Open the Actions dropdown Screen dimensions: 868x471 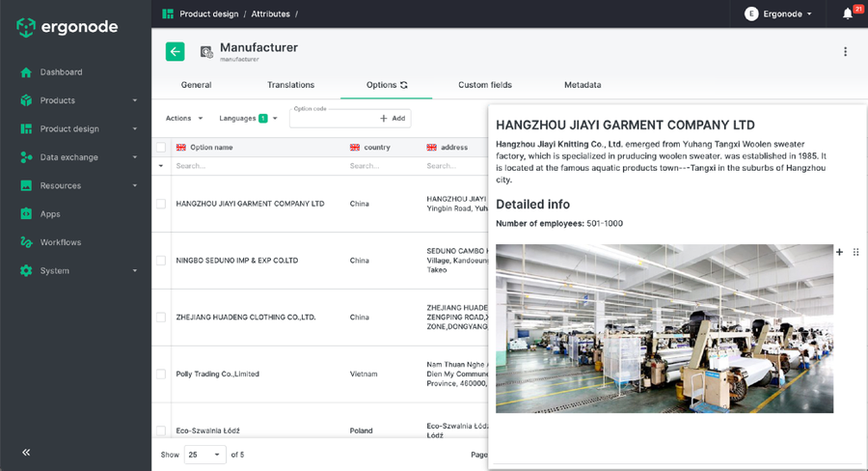tap(184, 118)
